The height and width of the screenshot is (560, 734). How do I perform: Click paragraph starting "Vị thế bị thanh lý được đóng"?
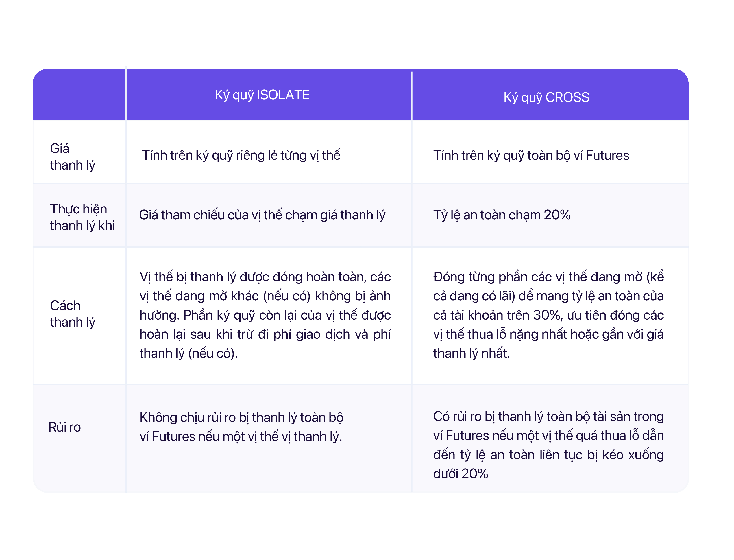265,315
